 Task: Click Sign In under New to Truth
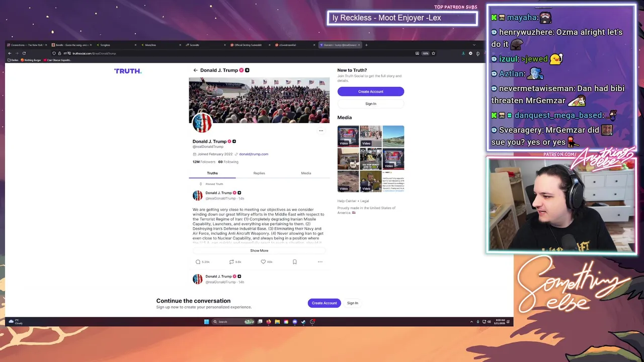pyautogui.click(x=371, y=104)
